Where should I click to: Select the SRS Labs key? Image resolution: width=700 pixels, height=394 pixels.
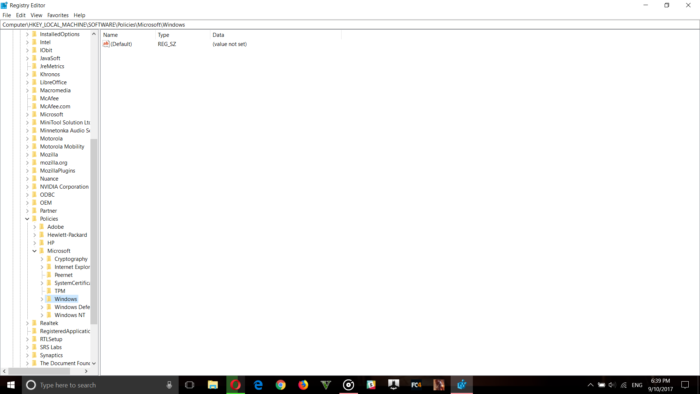(50, 347)
